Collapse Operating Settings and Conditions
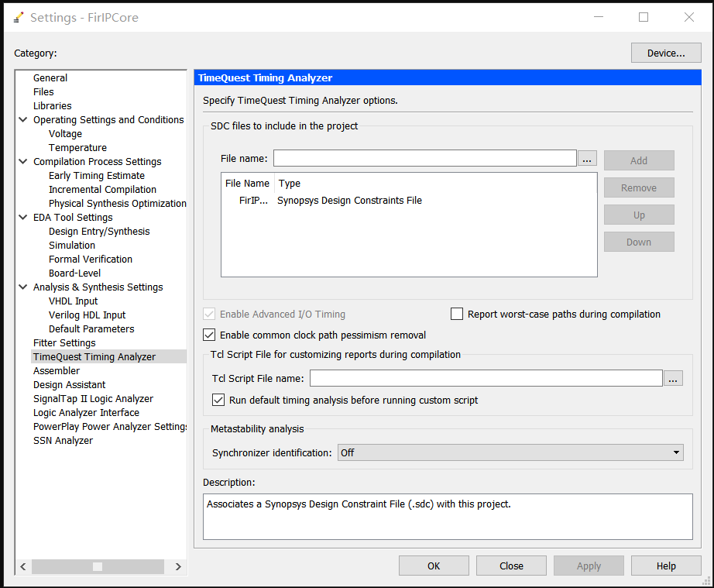Screen dimensions: 714x588 pos(22,120)
